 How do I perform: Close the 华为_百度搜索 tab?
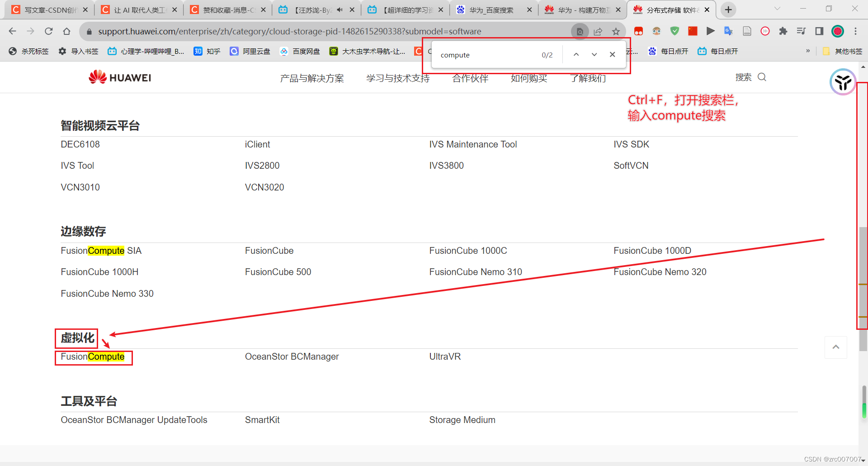tap(529, 10)
